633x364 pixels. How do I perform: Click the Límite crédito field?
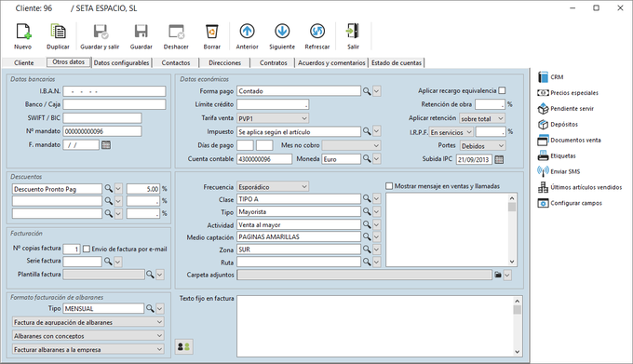273,104
